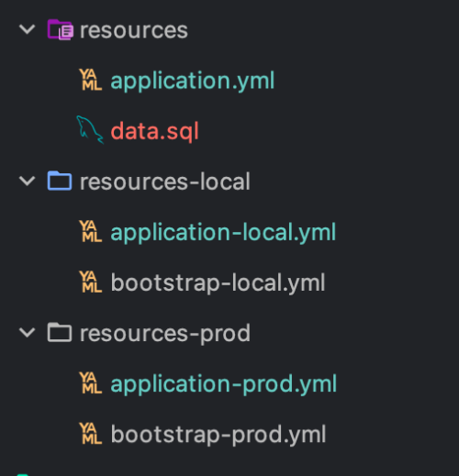Select the bootstrap-local.yml file
This screenshot has width=459, height=476.
tap(218, 282)
